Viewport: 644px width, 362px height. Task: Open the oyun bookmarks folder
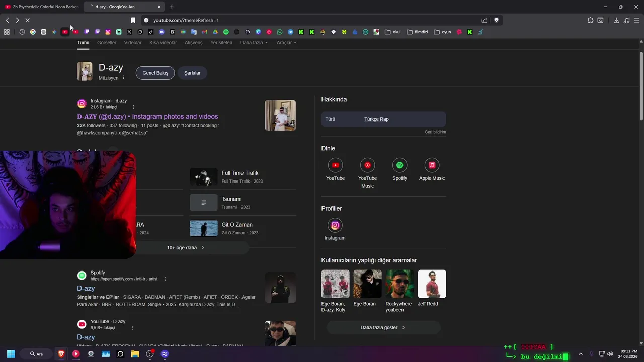(442, 32)
